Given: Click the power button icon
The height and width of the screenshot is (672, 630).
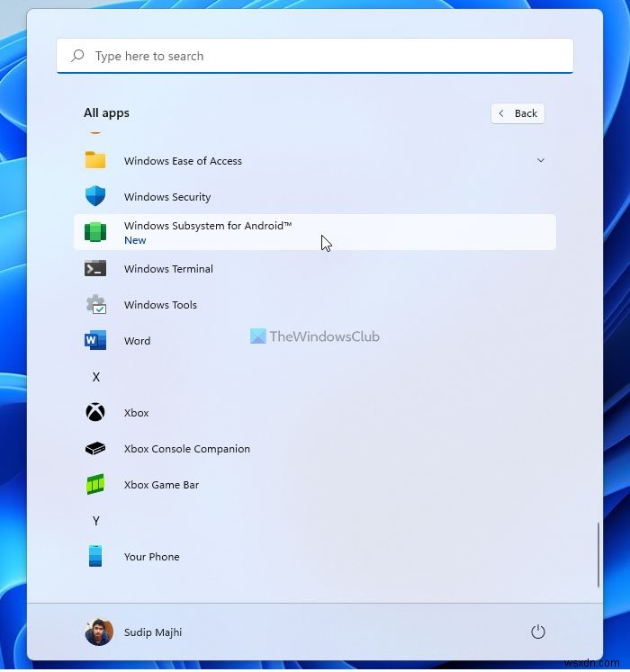Looking at the screenshot, I should click(538, 632).
